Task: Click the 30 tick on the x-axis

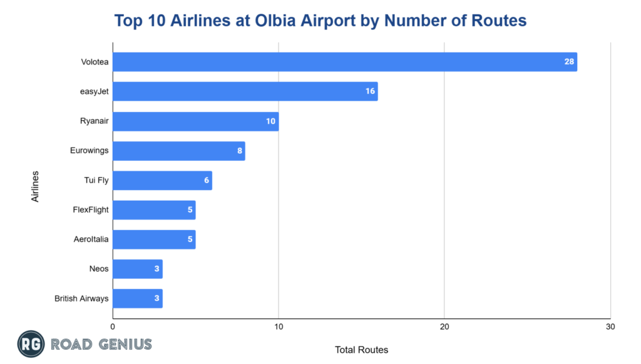Action: [x=610, y=326]
